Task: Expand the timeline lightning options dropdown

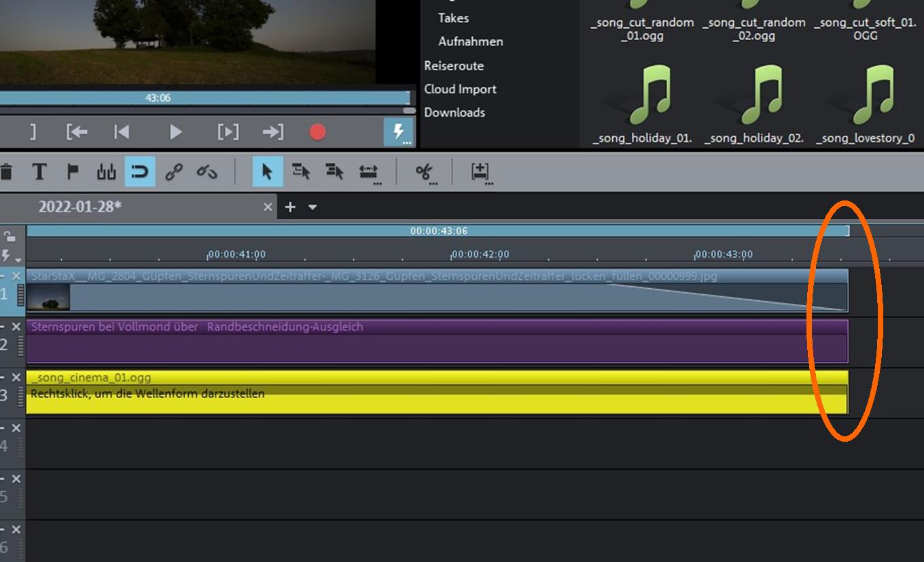Action: tap(11, 256)
